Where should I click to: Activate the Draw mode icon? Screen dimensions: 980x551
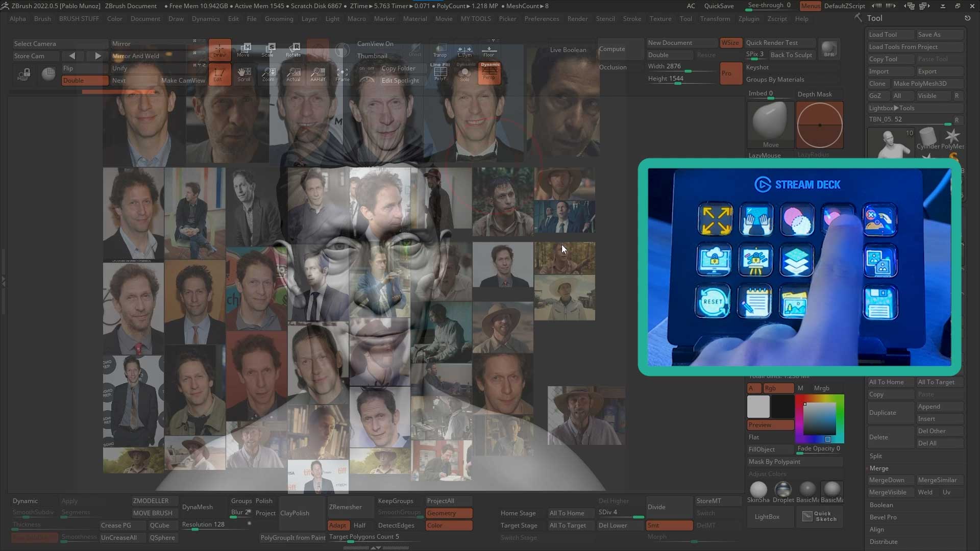(219, 50)
